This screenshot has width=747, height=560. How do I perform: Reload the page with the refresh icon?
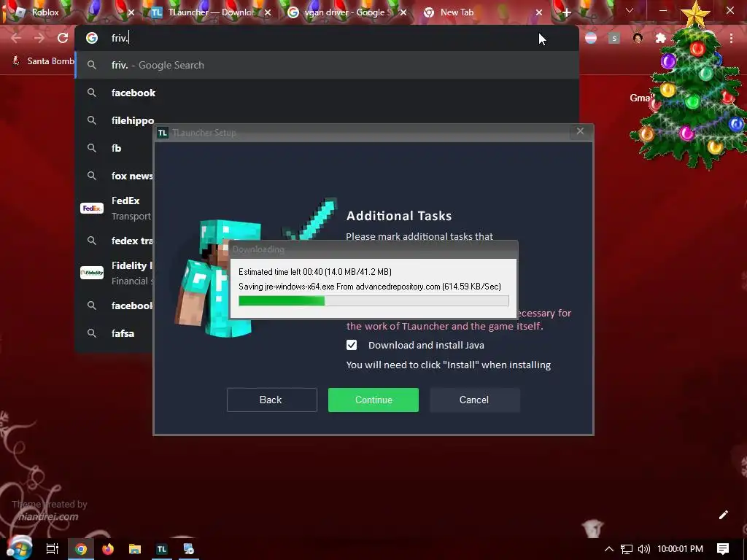(63, 38)
